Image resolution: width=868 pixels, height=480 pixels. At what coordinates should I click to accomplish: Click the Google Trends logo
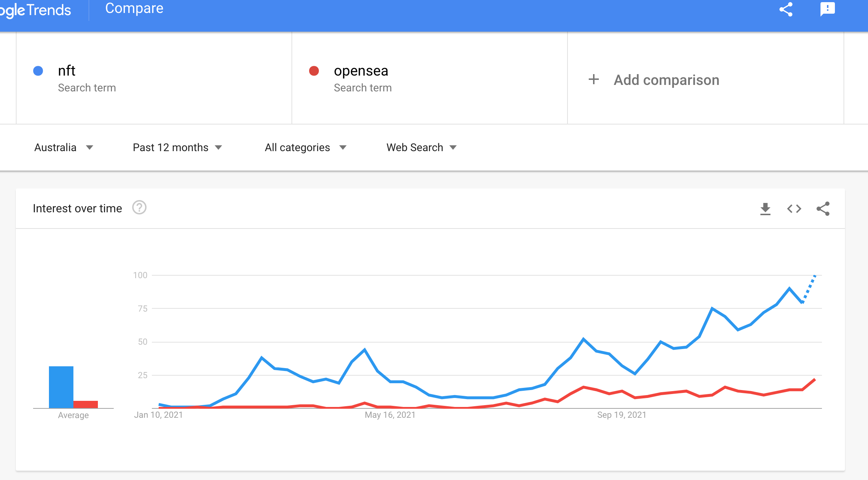35,10
